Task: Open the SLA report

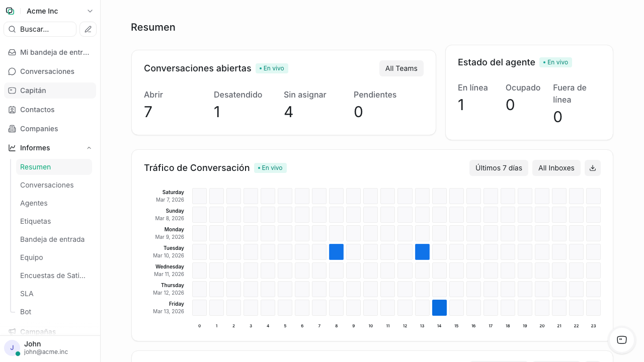Action: click(x=27, y=294)
